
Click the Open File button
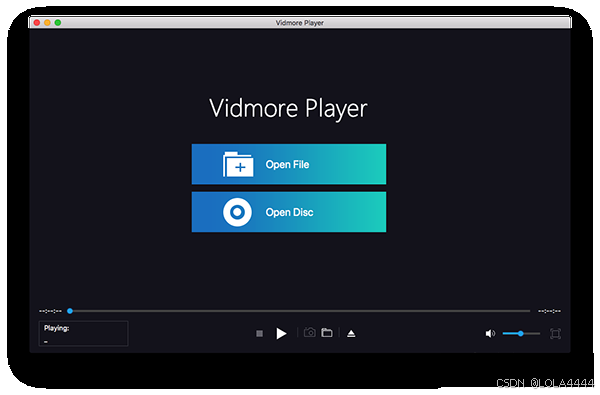289,164
